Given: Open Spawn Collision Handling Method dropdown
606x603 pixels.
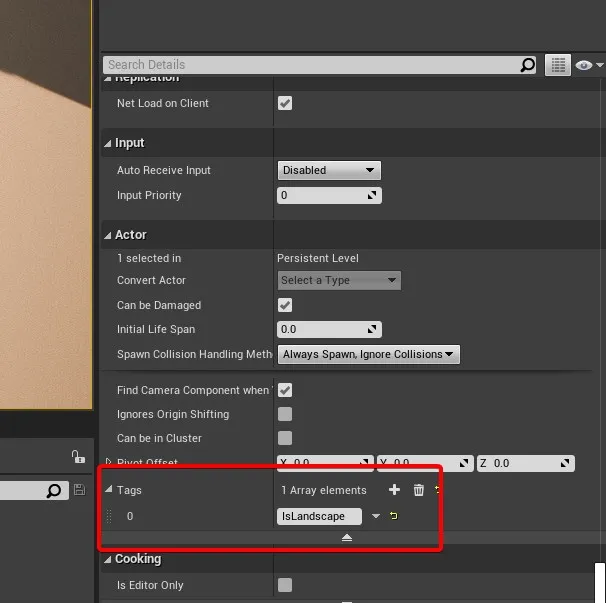Looking at the screenshot, I should point(367,354).
